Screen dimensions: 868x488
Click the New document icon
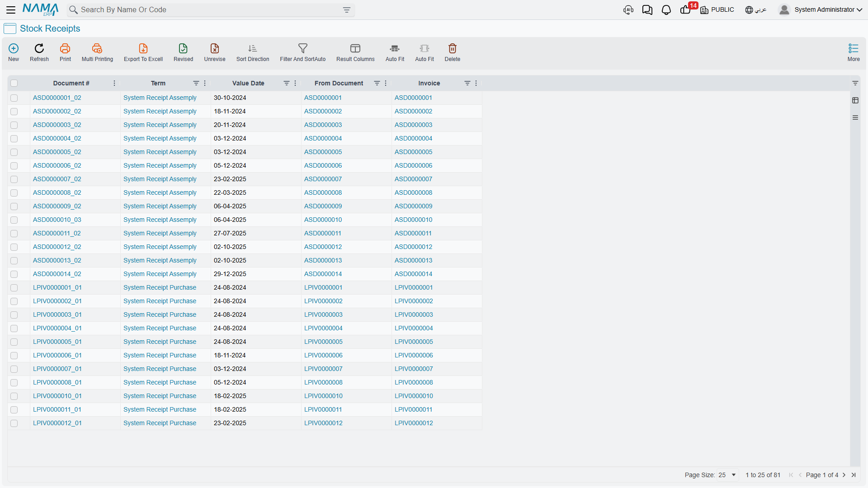(14, 48)
